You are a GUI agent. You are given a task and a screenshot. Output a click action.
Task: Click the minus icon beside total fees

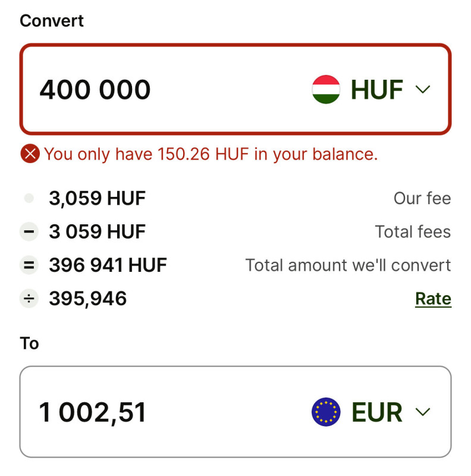click(29, 231)
